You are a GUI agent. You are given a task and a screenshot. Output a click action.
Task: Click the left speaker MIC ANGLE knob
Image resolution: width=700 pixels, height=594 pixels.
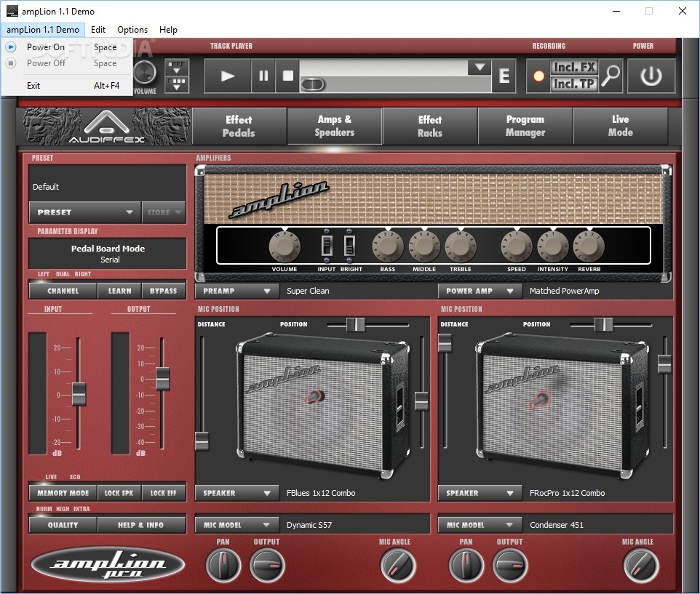[x=398, y=565]
